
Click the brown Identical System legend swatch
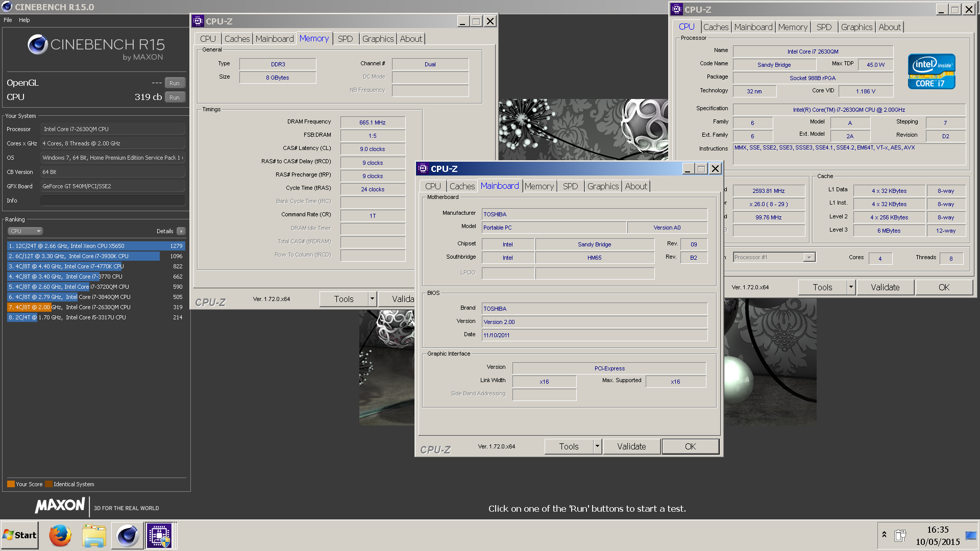[x=48, y=484]
